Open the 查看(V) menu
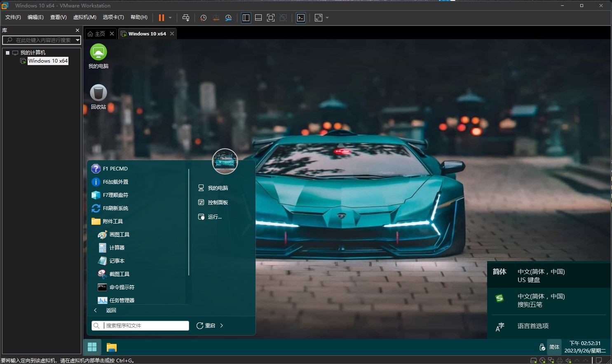This screenshot has height=364, width=612. click(x=58, y=17)
